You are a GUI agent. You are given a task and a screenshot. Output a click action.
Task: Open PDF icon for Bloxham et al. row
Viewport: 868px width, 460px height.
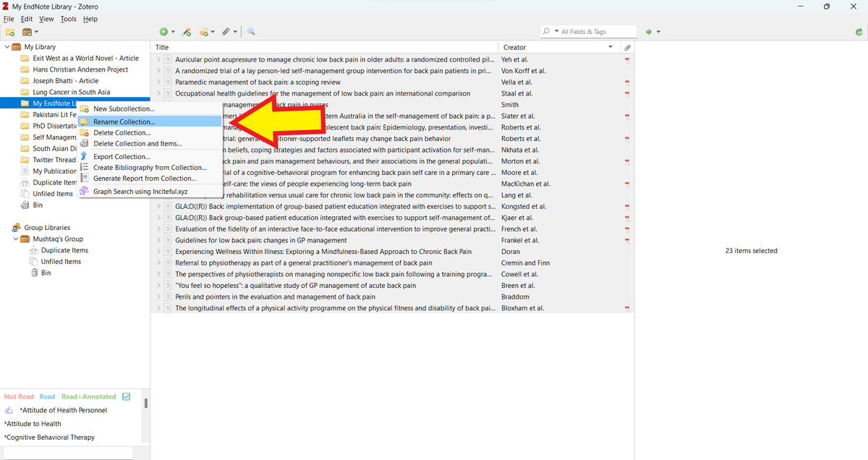pos(627,308)
